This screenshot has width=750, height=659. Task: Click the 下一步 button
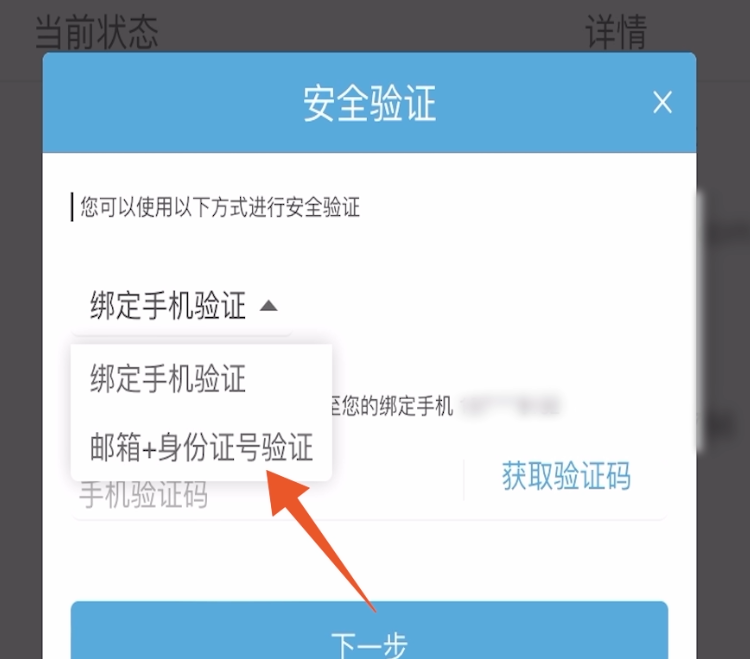pos(369,630)
